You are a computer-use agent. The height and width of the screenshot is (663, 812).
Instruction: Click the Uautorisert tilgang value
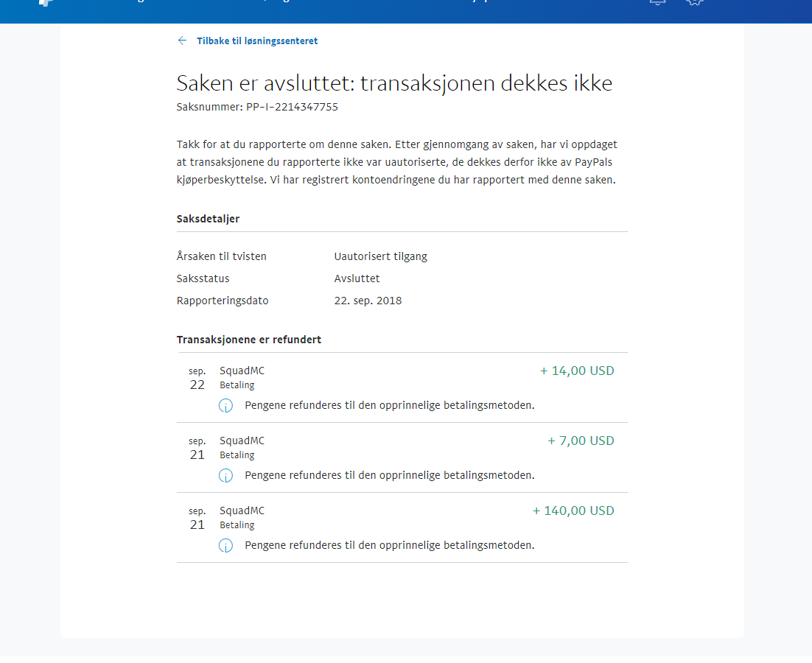tap(381, 256)
